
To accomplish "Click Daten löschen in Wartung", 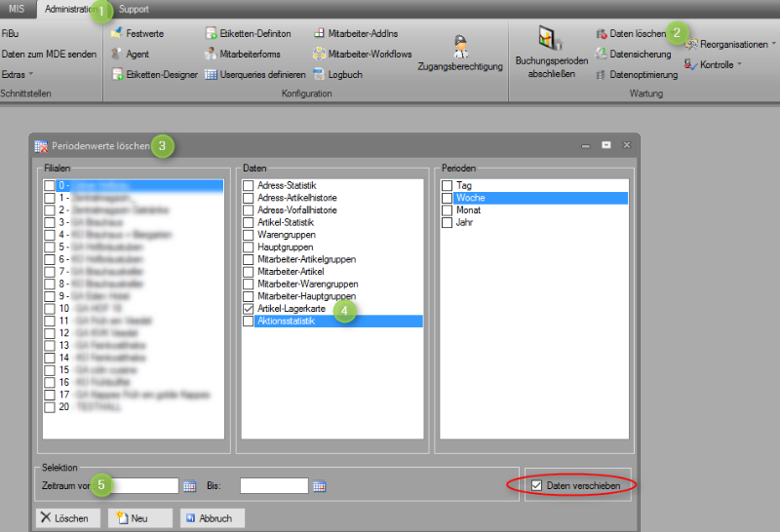I will pos(631,33).
